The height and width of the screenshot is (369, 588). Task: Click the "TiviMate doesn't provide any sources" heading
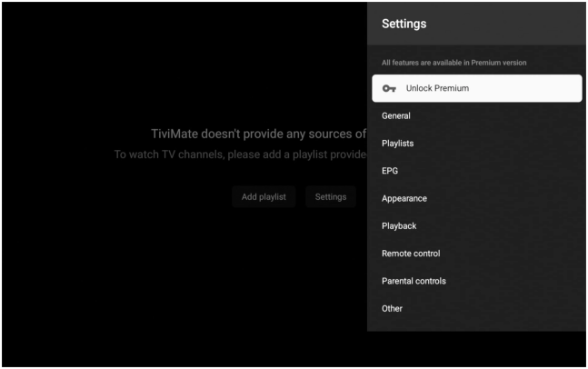click(259, 135)
